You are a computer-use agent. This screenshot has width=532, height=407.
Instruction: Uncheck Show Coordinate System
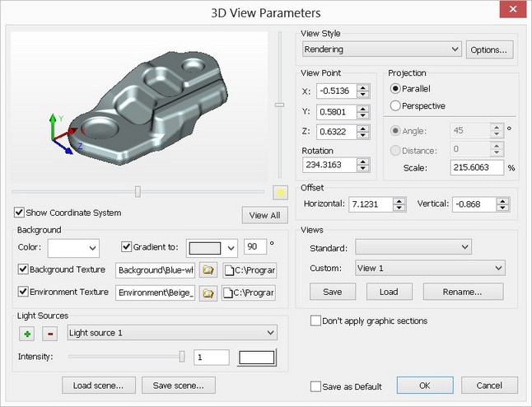point(20,213)
